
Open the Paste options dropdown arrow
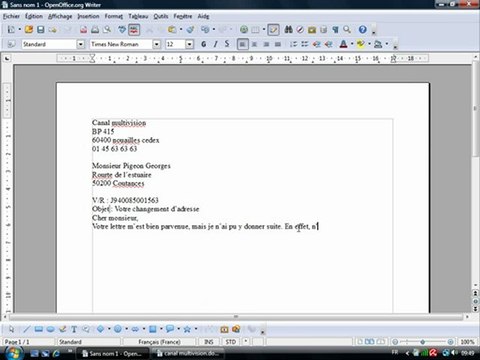(181, 30)
